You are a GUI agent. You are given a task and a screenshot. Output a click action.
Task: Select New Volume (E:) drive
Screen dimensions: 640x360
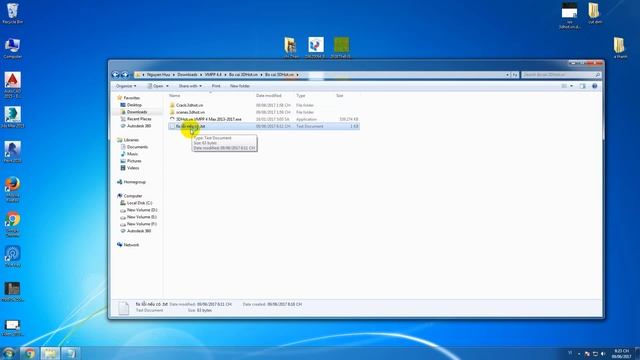pyautogui.click(x=142, y=217)
